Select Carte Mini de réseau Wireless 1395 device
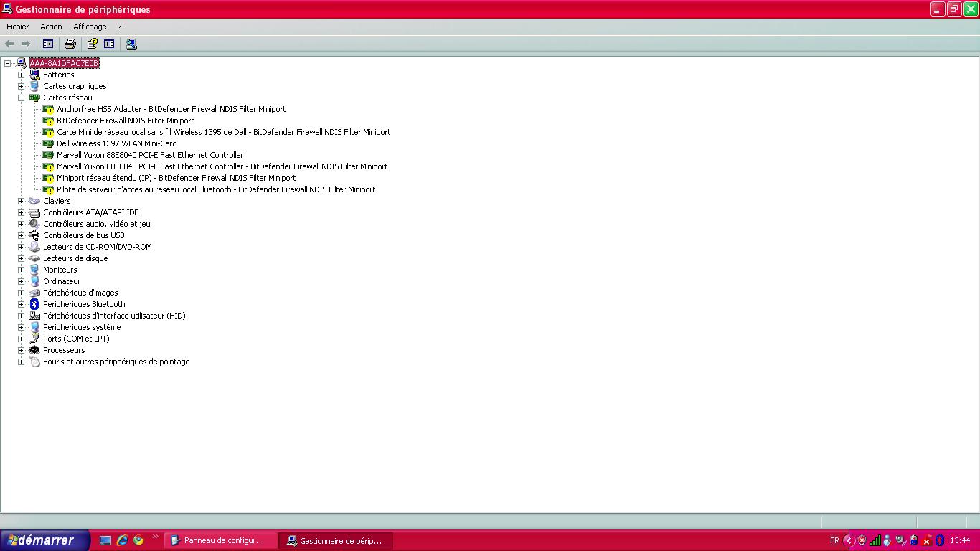Image resolution: width=980 pixels, height=551 pixels. [x=223, y=132]
